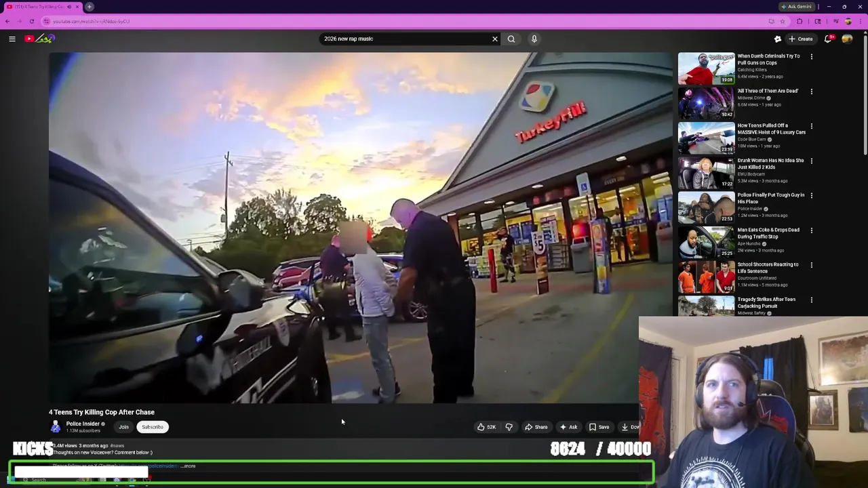Open options menu for 'Police Finally Put' video
The width and height of the screenshot is (868, 488).
coord(811,196)
